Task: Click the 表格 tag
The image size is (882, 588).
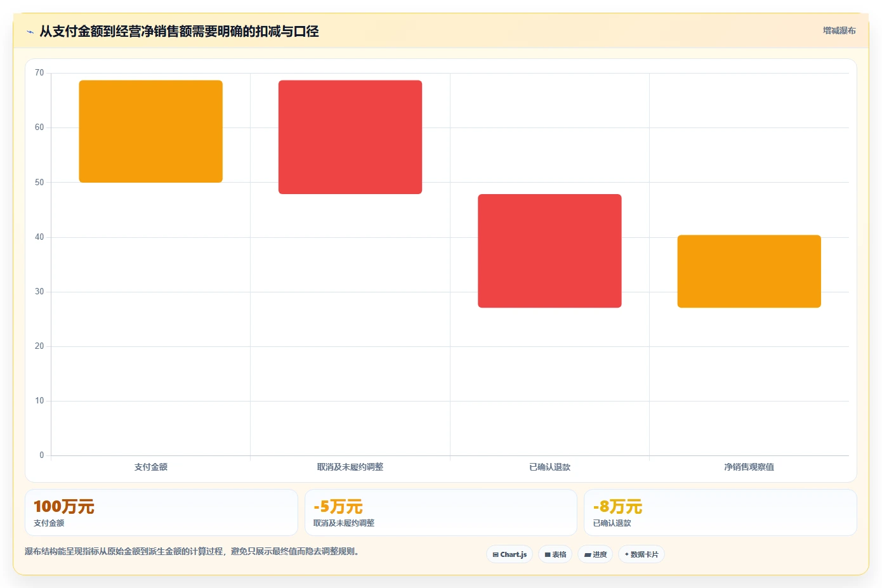Action: [x=555, y=554]
